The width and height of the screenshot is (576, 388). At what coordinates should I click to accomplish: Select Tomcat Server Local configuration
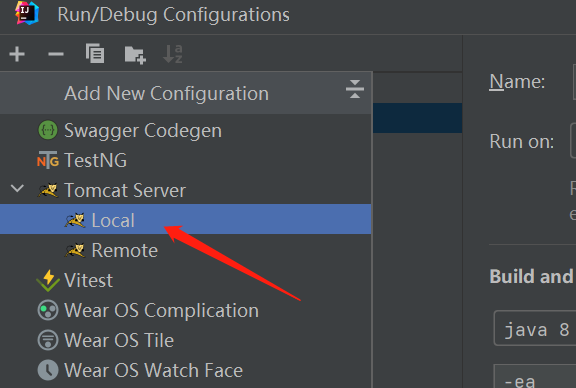point(186,219)
